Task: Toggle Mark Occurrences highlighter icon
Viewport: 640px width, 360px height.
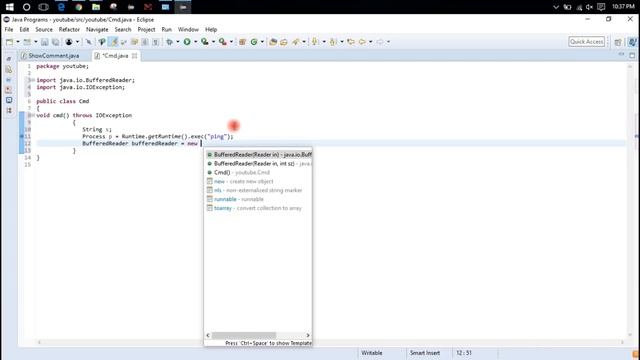Action: click(113, 42)
